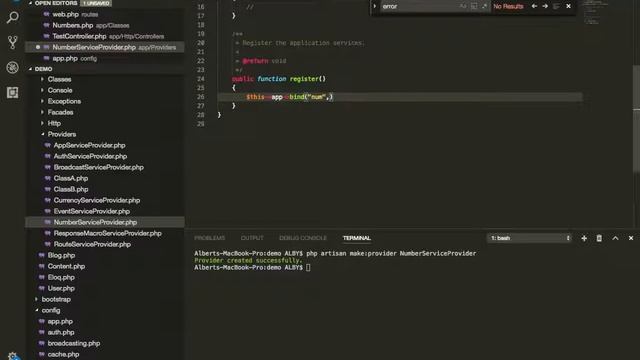This screenshot has width=640, height=360.
Task: Click the code minimap preview
Action: [596, 12]
